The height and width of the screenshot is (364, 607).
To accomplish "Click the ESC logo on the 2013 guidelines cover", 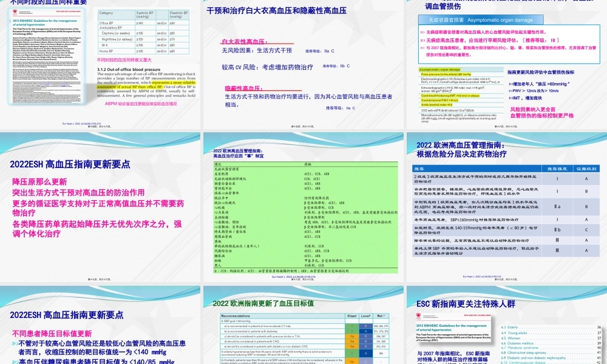I will click(15, 11).
